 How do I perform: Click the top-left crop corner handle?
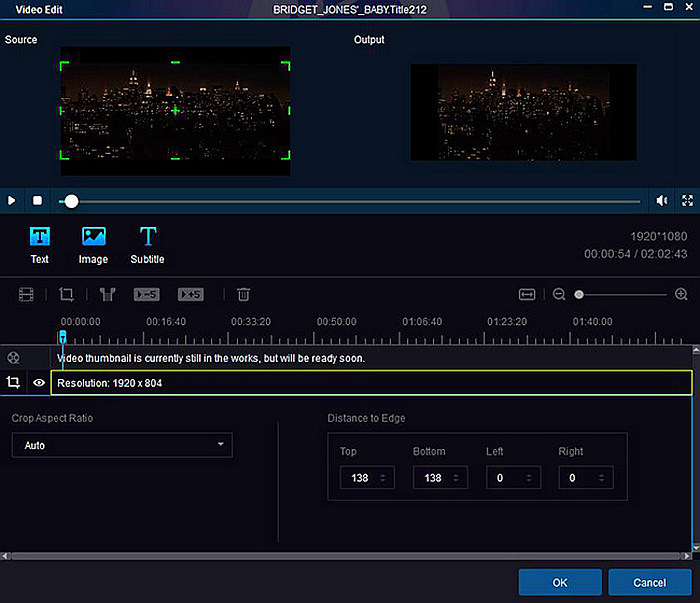(x=64, y=66)
